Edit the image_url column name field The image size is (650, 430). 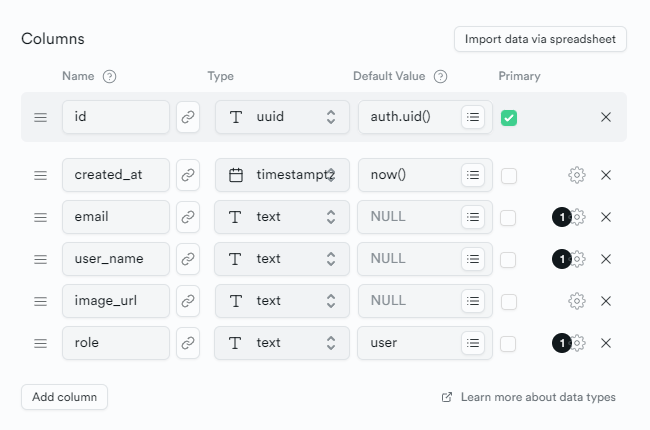(116, 301)
